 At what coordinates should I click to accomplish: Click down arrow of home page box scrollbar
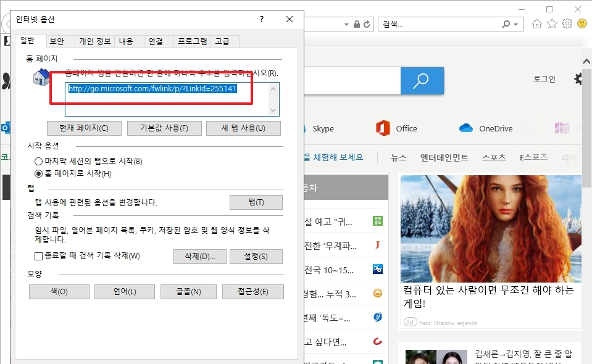273,110
